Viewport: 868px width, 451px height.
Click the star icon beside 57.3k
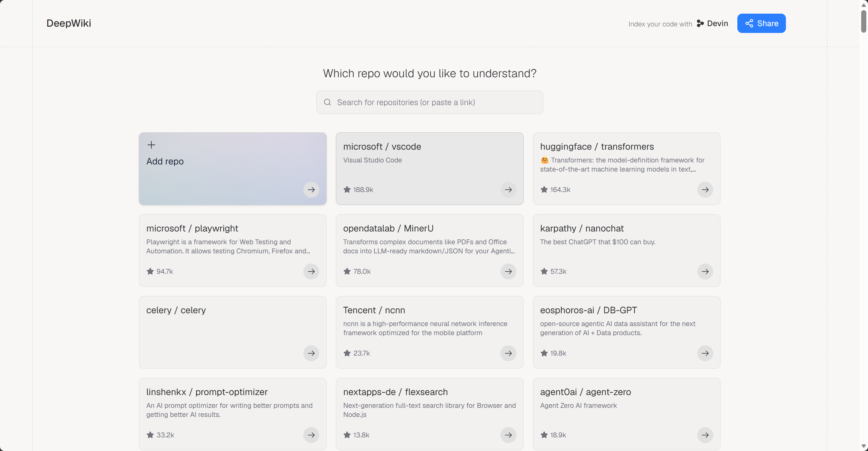(544, 271)
